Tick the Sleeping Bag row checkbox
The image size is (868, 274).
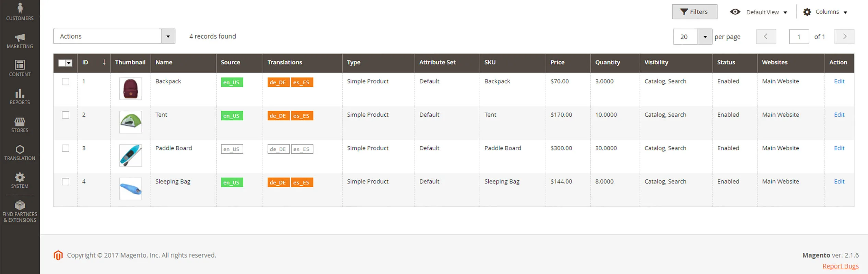tap(66, 182)
